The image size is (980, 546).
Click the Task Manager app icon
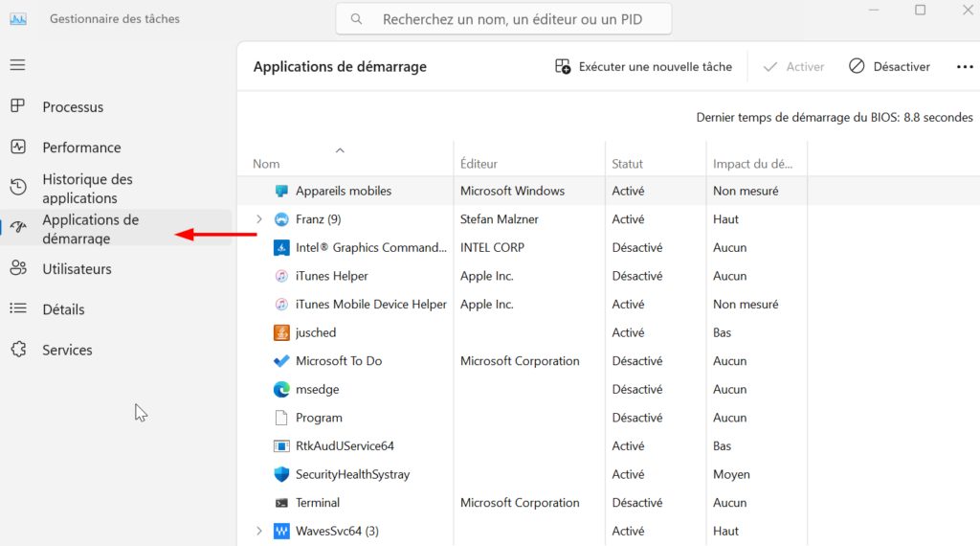pyautogui.click(x=18, y=19)
